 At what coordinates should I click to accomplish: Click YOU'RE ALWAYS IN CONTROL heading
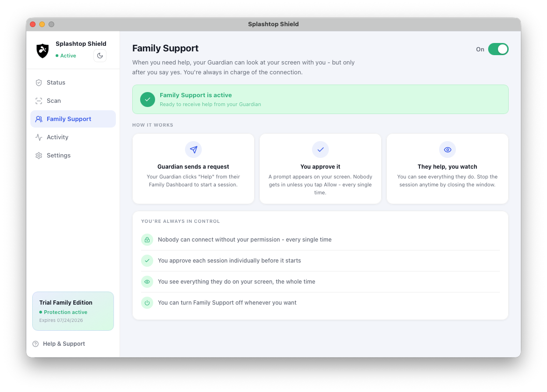point(180,221)
